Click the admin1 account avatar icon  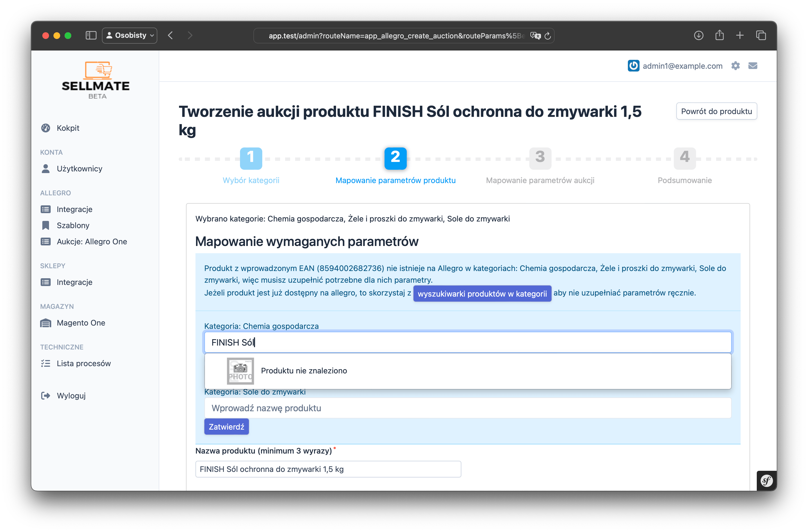[633, 66]
